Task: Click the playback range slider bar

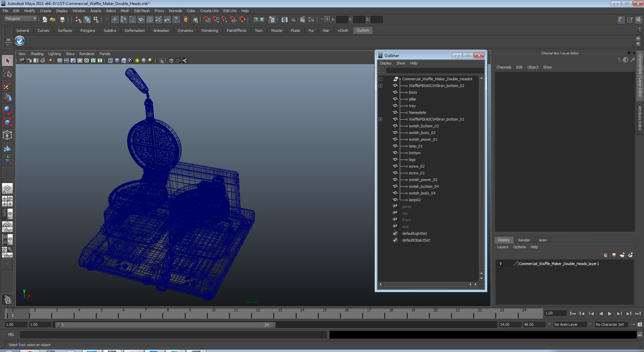Action: pyautogui.click(x=164, y=325)
